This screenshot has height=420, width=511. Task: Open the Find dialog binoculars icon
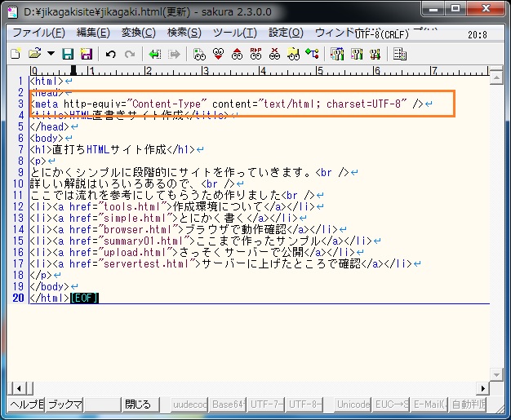click(x=199, y=54)
